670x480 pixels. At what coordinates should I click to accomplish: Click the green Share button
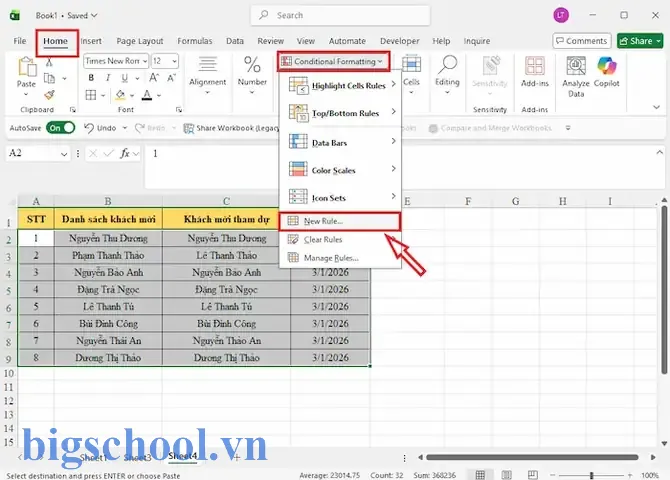pos(639,41)
